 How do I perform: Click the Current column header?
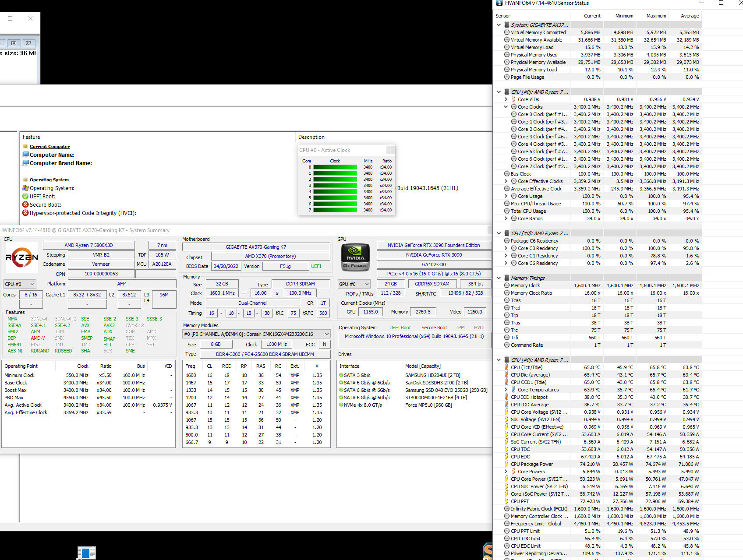tap(586, 16)
